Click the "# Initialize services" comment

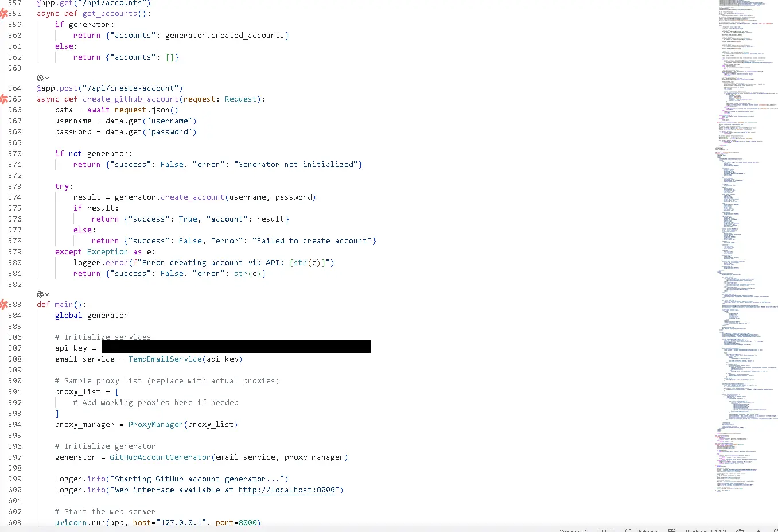coord(103,337)
